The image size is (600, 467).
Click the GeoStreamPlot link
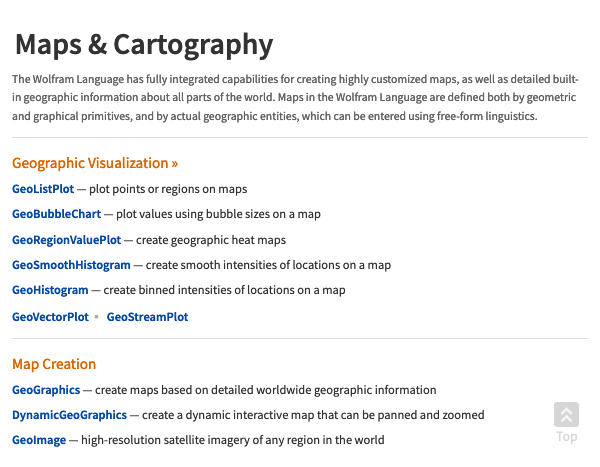147,317
